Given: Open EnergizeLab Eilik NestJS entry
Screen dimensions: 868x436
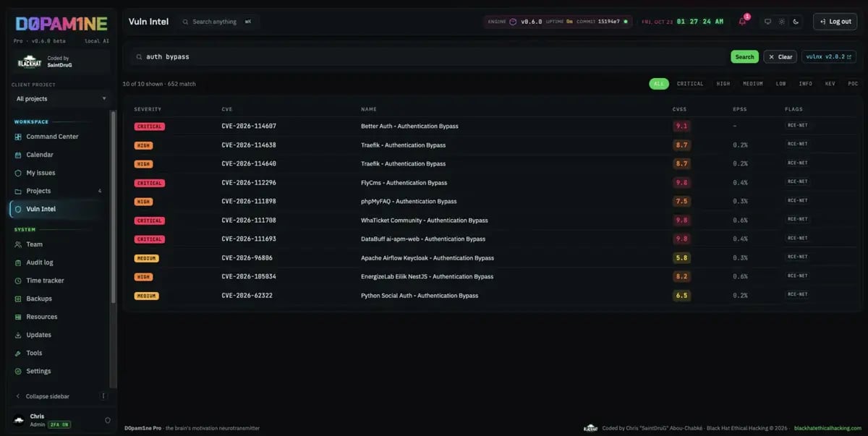Looking at the screenshot, I should [x=427, y=276].
